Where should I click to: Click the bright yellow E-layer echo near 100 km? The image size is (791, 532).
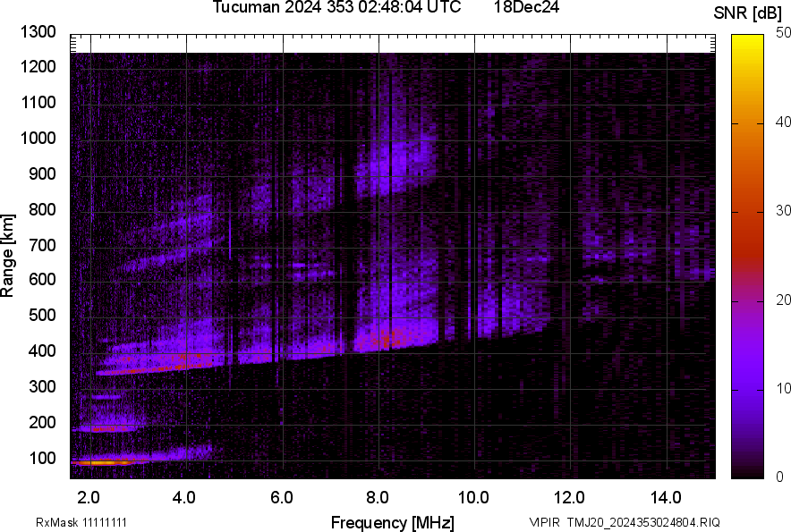click(x=104, y=462)
